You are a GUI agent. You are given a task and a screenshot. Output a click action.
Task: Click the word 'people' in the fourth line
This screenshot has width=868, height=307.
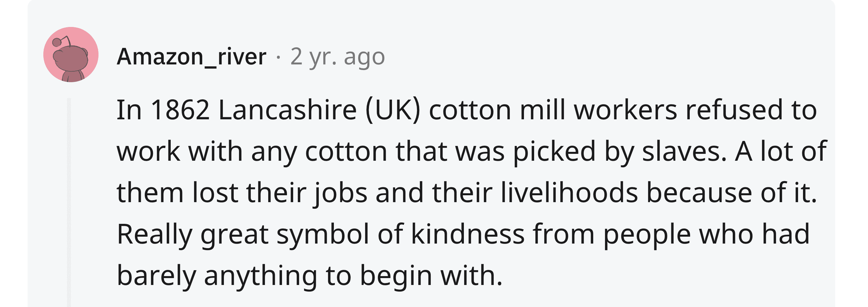click(647, 234)
